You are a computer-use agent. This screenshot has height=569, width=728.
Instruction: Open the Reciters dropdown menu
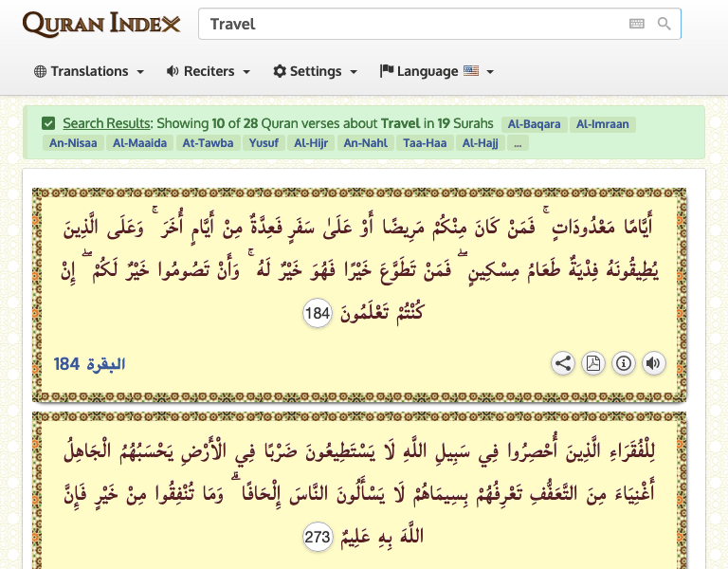tap(208, 71)
